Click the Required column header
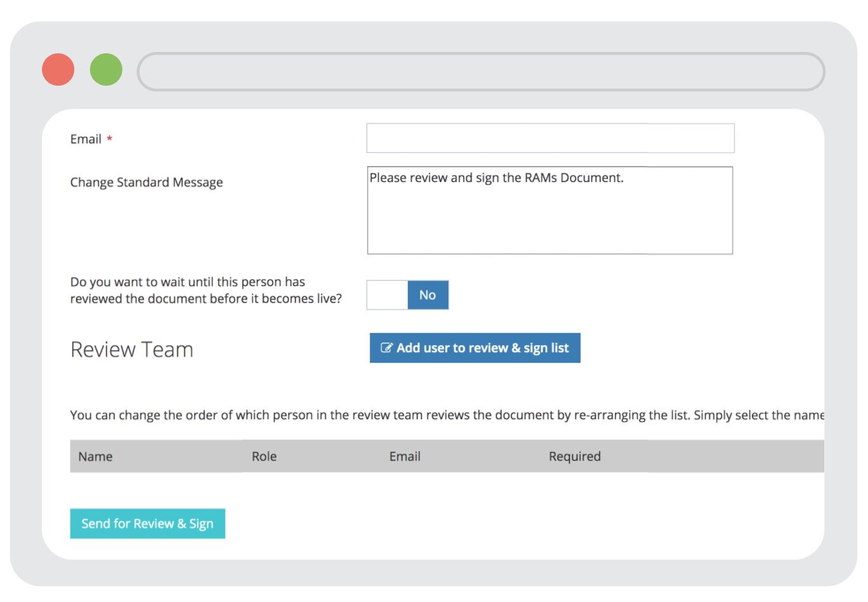The image size is (868, 602). [x=574, y=456]
